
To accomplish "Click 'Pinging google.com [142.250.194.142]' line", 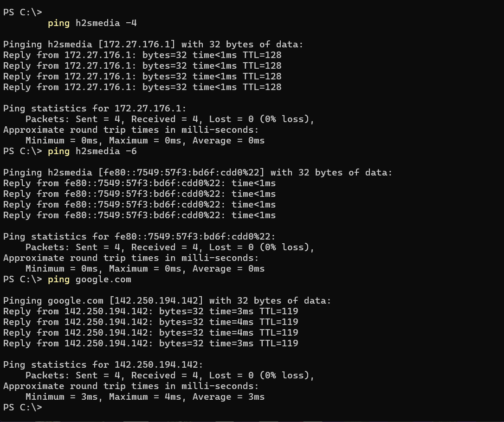I will point(167,300).
